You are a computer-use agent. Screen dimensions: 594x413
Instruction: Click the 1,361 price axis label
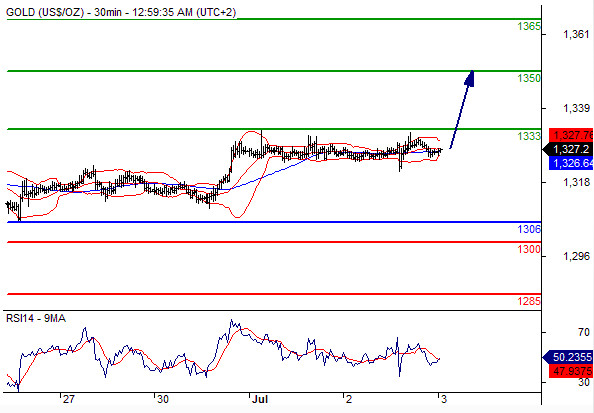[x=576, y=34]
